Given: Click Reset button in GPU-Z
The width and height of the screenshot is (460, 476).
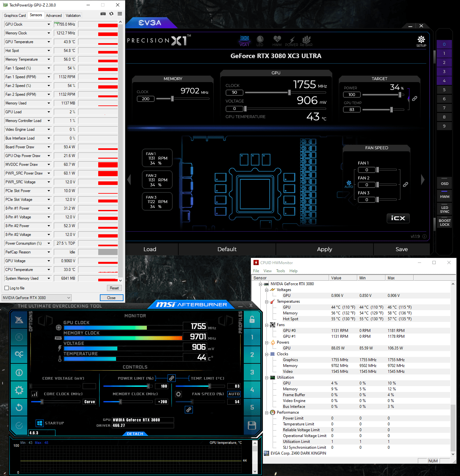Looking at the screenshot, I should tap(114, 288).
